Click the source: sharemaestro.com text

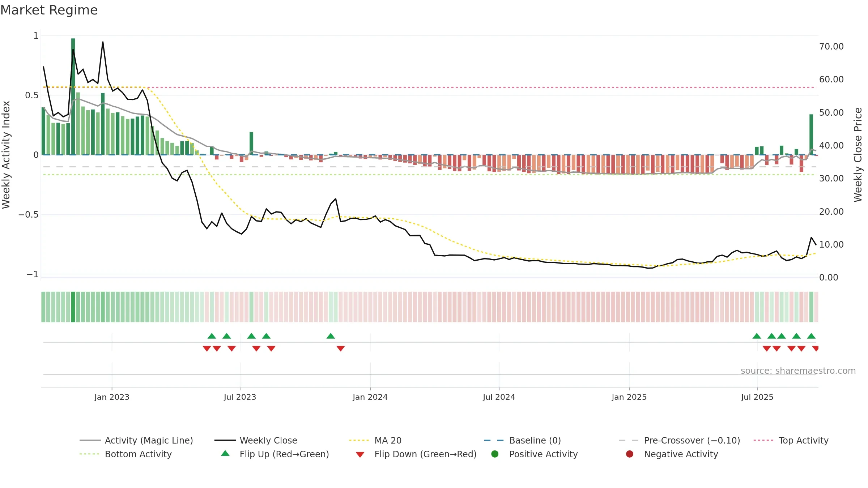(798, 371)
